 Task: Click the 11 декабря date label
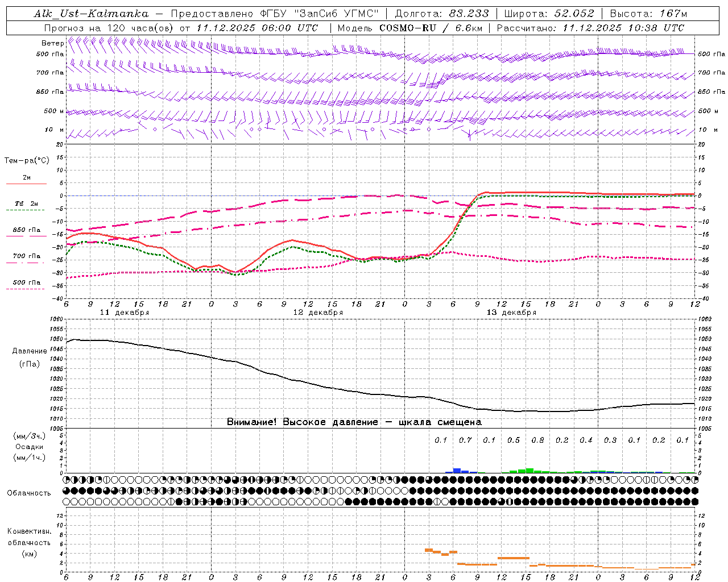[x=125, y=313]
